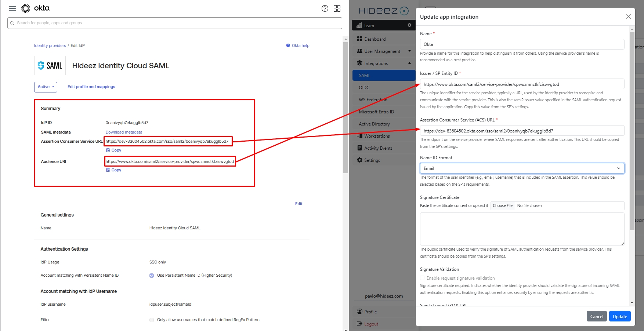
Task: Close the Update app integration dialog
Action: click(x=628, y=17)
